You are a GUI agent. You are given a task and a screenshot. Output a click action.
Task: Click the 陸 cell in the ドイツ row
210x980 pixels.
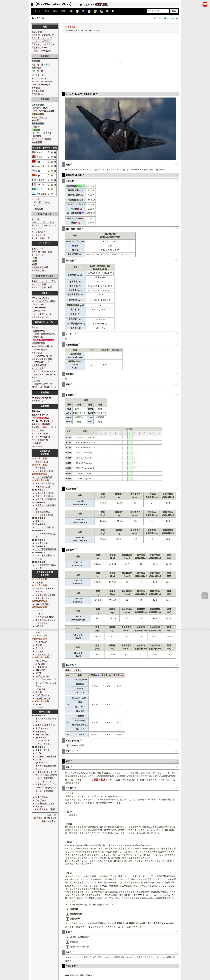pyautogui.click(x=52, y=157)
